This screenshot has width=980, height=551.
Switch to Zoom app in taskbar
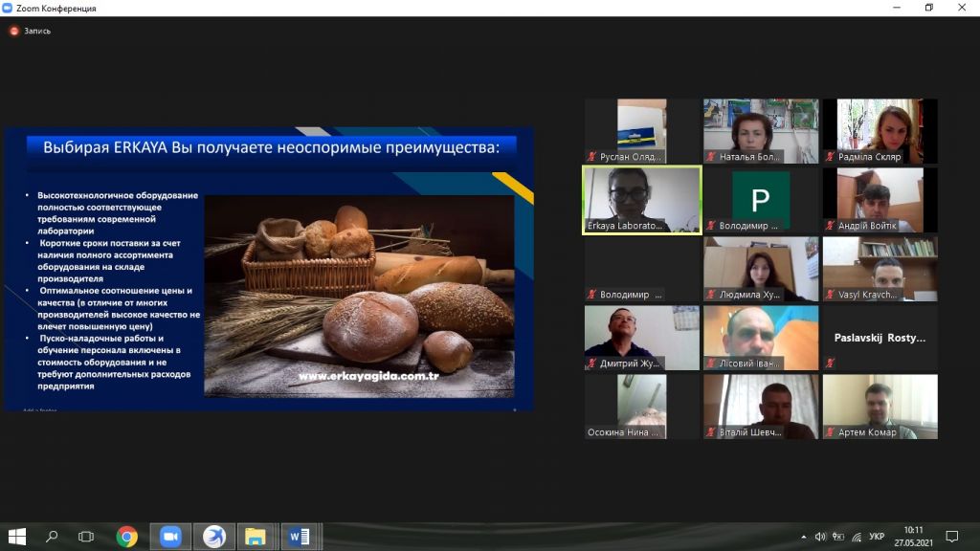[170, 536]
